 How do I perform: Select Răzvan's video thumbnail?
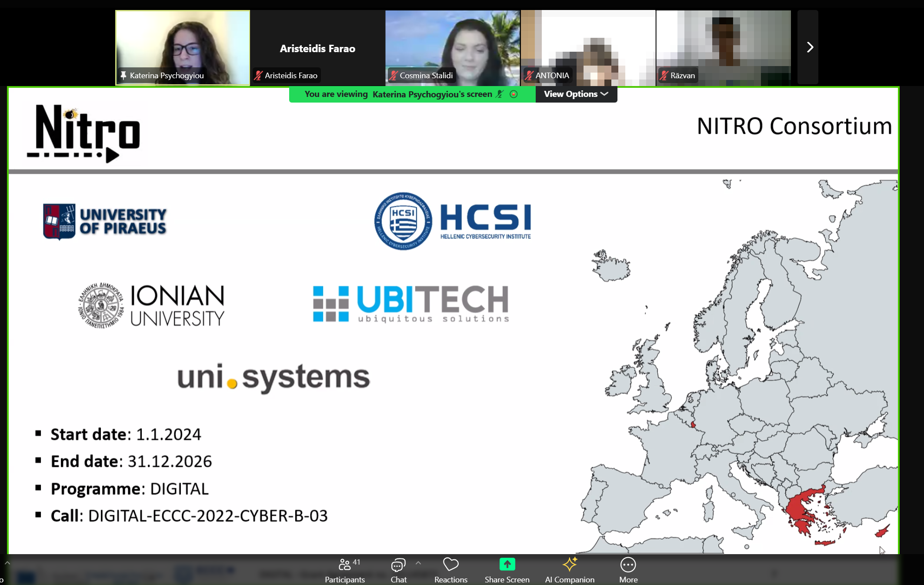click(723, 47)
